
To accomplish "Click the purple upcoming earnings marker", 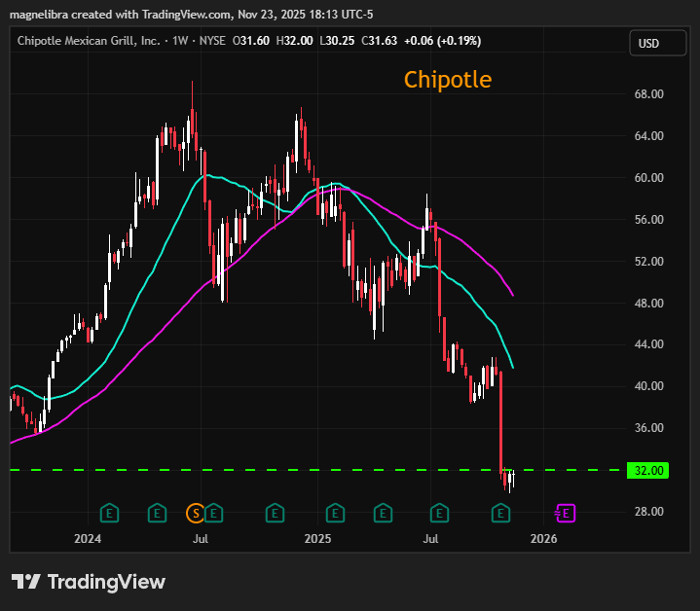I will click(566, 514).
